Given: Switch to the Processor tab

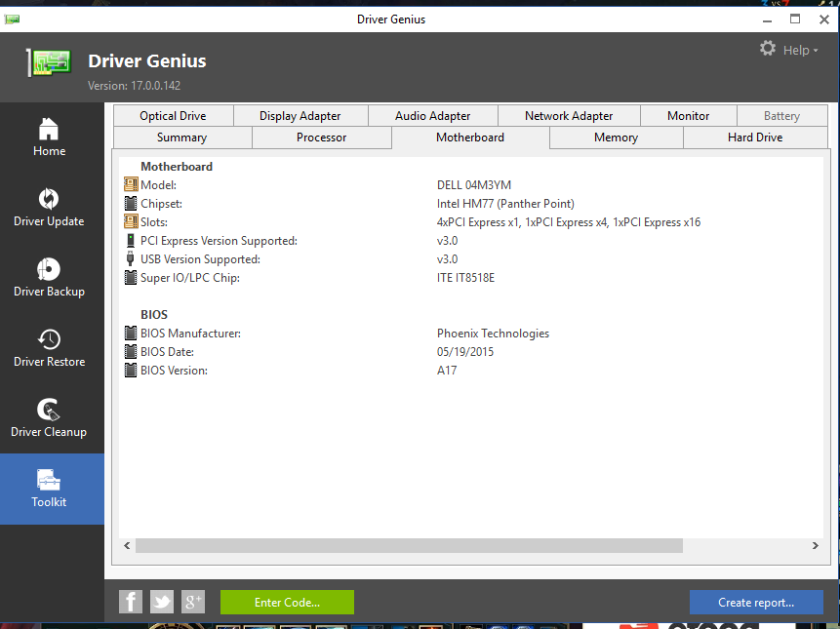Looking at the screenshot, I should 321,138.
